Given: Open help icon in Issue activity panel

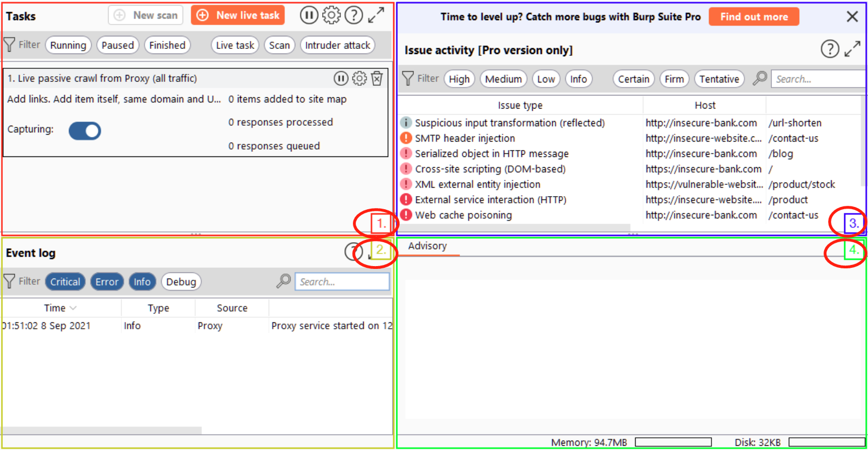Looking at the screenshot, I should click(830, 49).
